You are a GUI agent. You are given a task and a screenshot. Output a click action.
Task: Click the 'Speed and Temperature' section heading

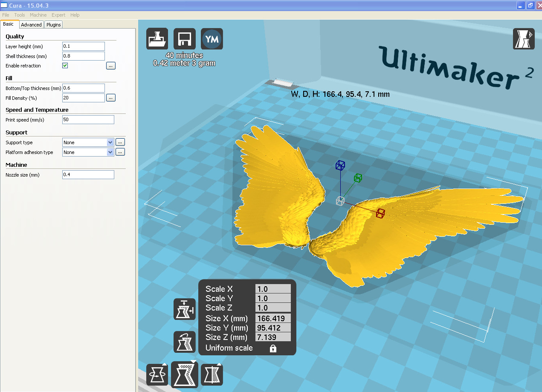pos(37,110)
